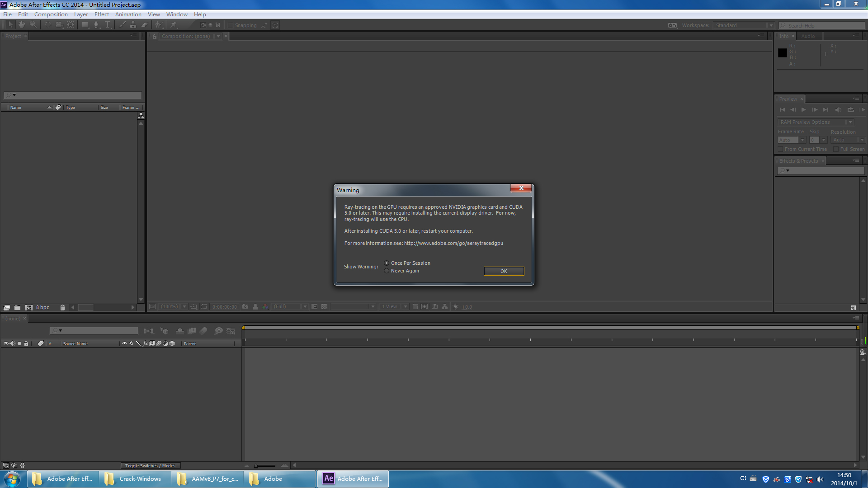Switch to the Audio panel tab
Image resolution: width=868 pixels, height=488 pixels.
pos(808,36)
